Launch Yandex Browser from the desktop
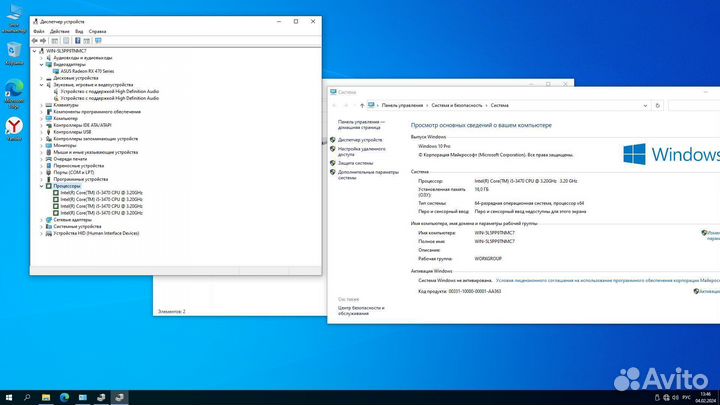 point(14,128)
